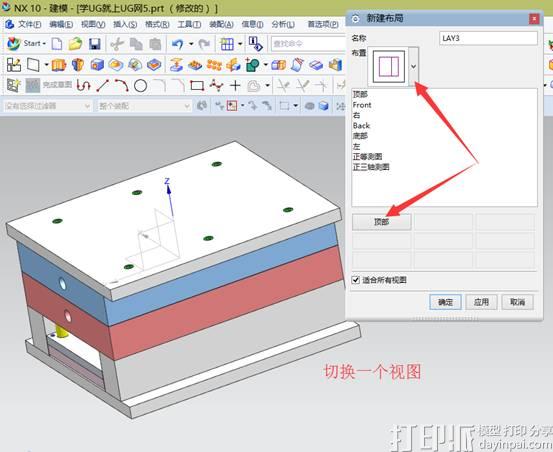Click the 确定 button
The height and width of the screenshot is (452, 553).
tap(445, 302)
